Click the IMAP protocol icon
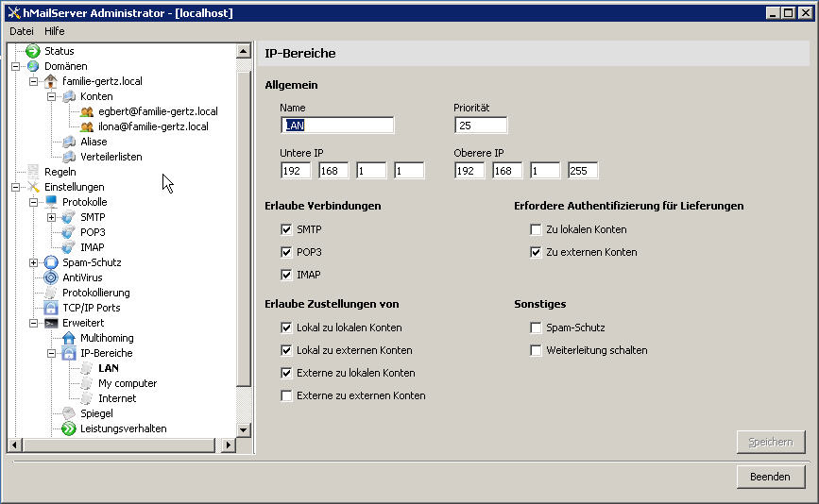The height and width of the screenshot is (504, 819). pos(68,246)
